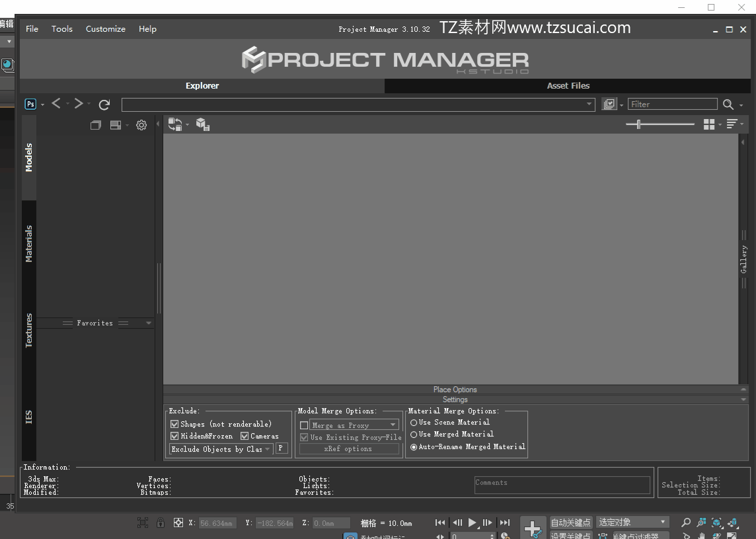Toggle Shapes (not renderable) checkbox

pos(174,424)
